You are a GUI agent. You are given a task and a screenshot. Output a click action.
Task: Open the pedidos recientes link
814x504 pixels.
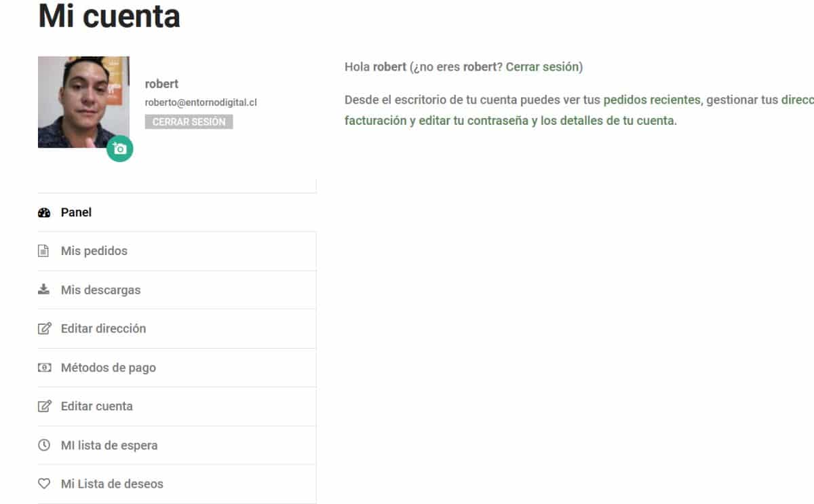click(x=651, y=100)
